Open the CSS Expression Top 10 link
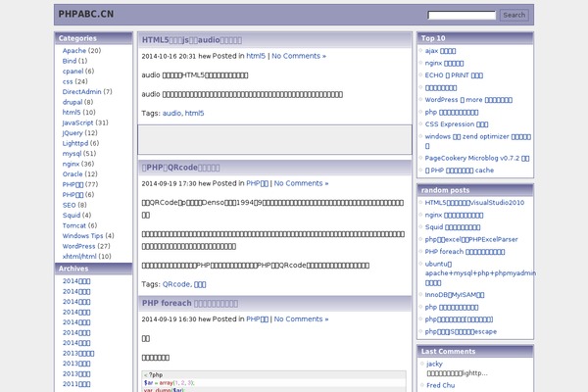The width and height of the screenshot is (588, 392). [x=456, y=124]
